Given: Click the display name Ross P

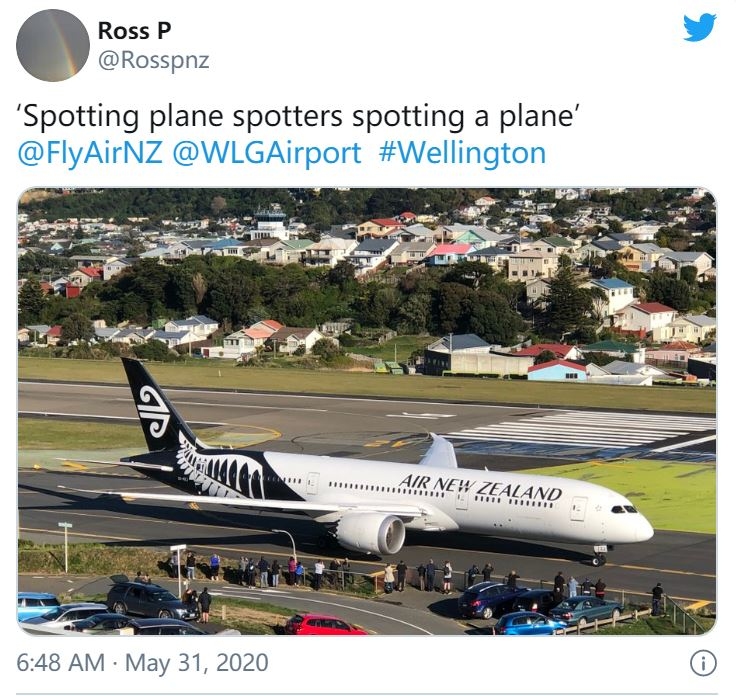Looking at the screenshot, I should pyautogui.click(x=134, y=31).
